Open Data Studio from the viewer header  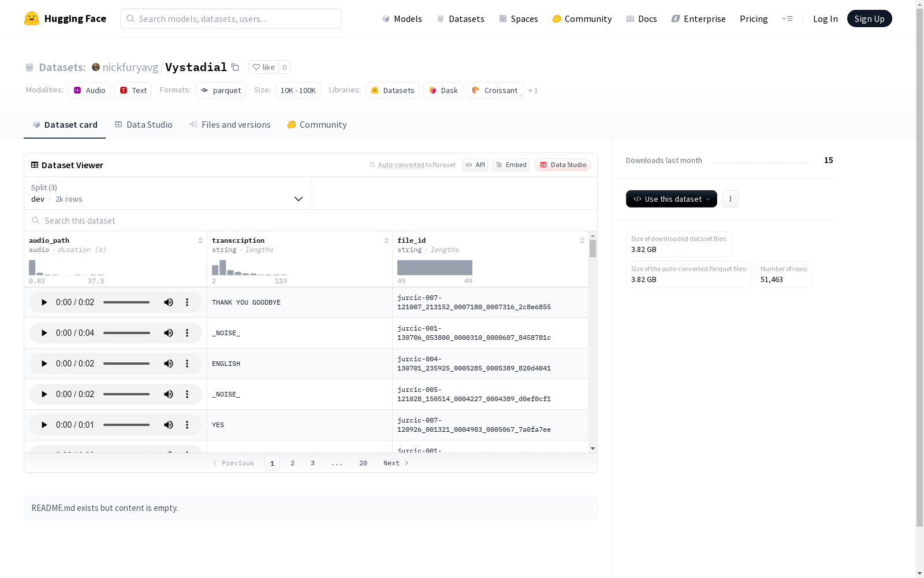pos(563,165)
